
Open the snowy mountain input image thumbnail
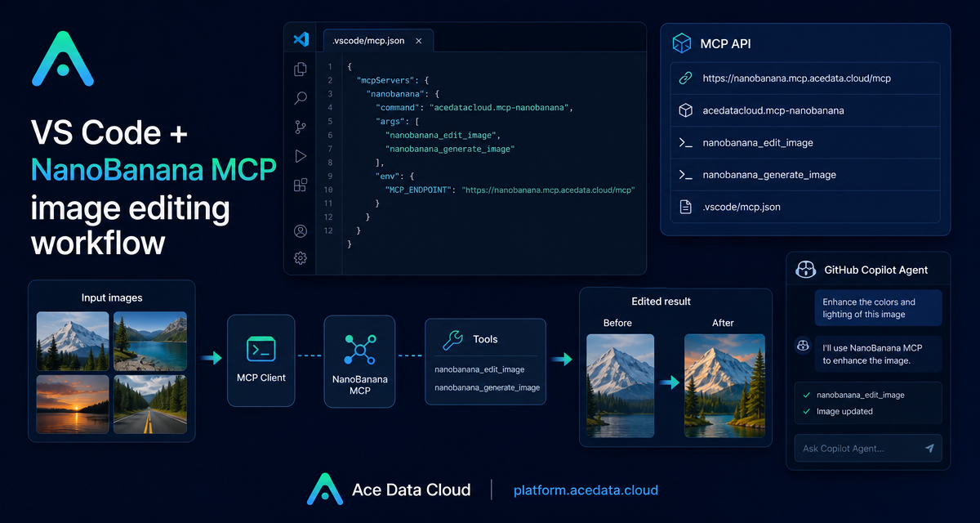73,341
